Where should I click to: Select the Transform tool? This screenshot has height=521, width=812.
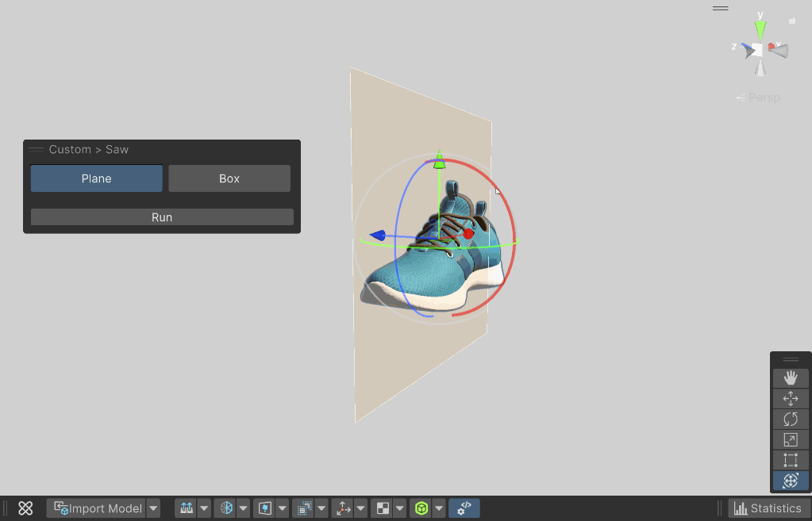click(x=791, y=481)
